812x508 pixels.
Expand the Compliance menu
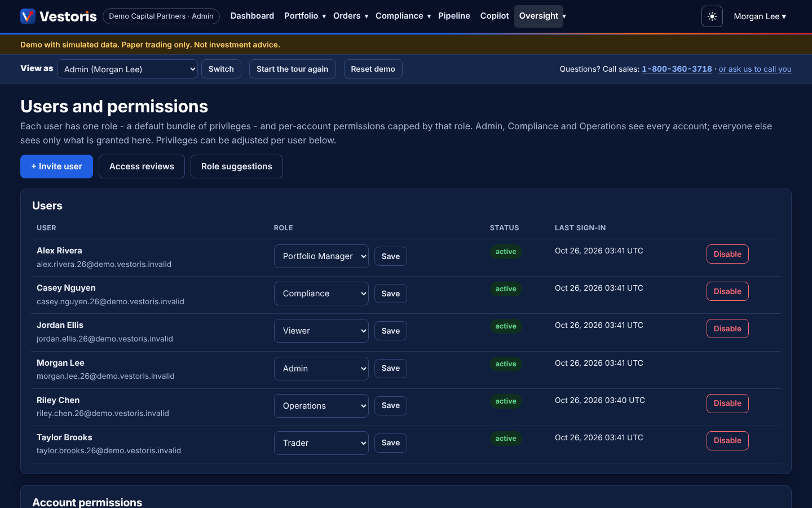coord(403,16)
